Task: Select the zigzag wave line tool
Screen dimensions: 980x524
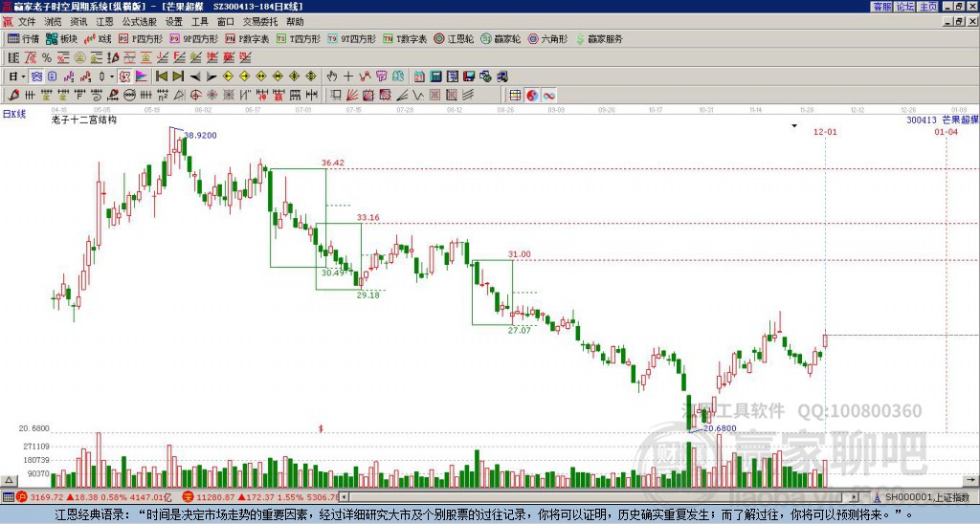Action: (x=419, y=95)
